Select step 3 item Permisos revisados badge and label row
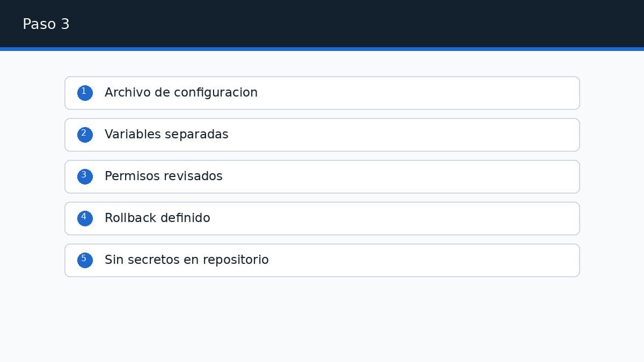Viewport: 644px width, 362px height. [322, 176]
